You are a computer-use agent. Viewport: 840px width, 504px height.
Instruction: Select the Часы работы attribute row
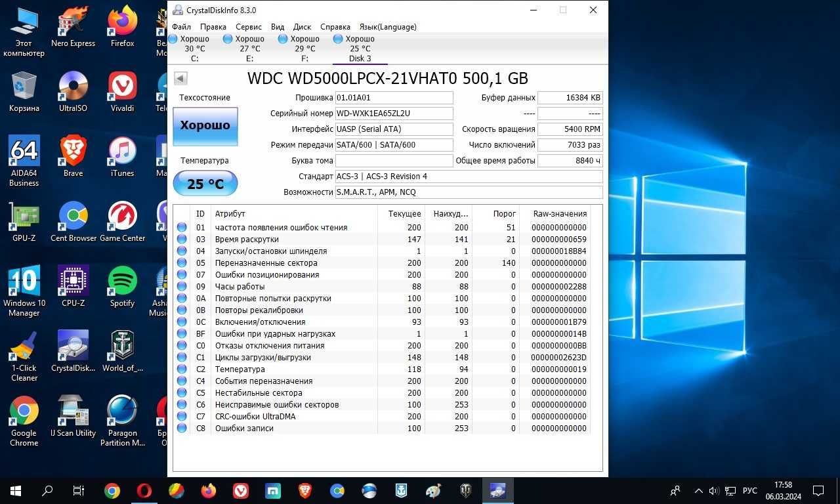point(382,286)
